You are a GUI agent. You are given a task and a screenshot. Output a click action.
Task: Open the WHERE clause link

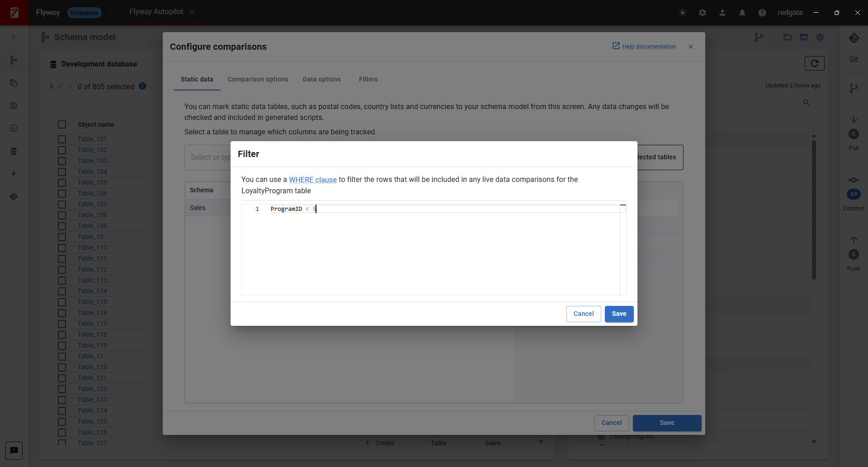[x=312, y=180]
